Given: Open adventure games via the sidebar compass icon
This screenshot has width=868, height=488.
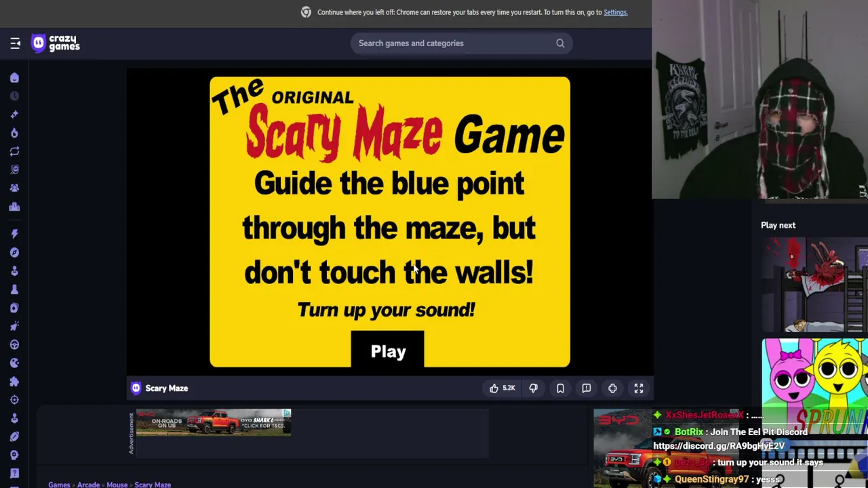Looking at the screenshot, I should [x=14, y=252].
